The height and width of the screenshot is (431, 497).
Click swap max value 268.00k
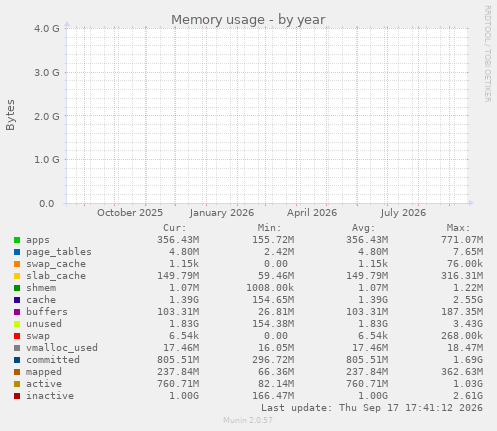point(462,336)
